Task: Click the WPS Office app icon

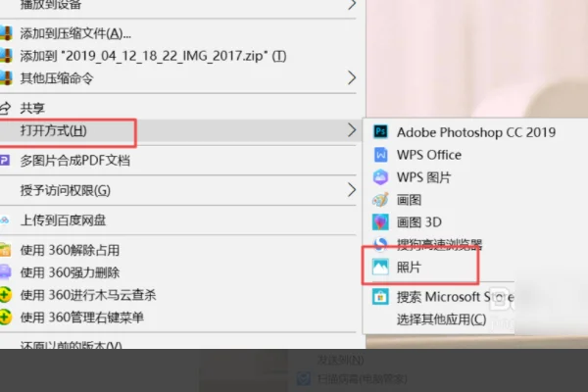Action: (x=380, y=155)
